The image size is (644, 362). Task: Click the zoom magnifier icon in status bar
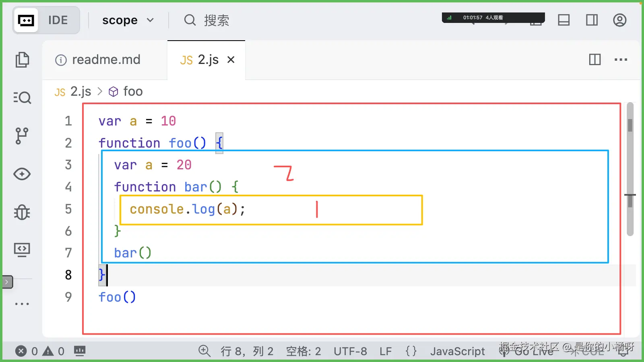coord(204,351)
